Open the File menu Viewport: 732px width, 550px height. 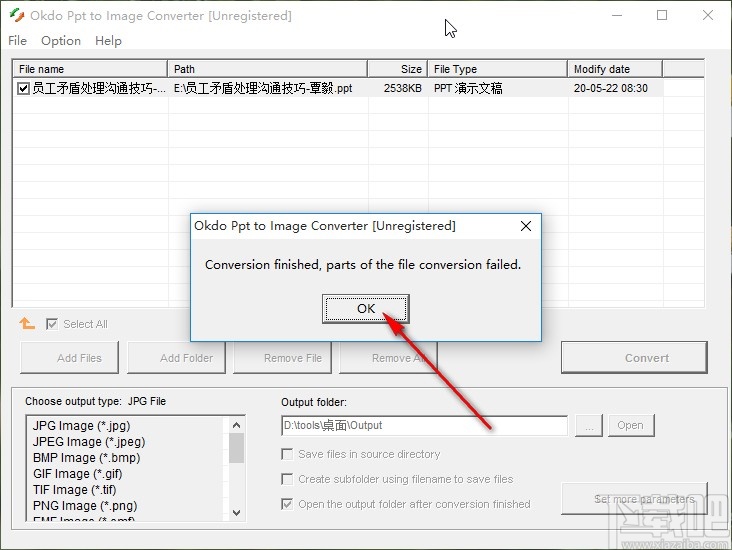coord(17,41)
